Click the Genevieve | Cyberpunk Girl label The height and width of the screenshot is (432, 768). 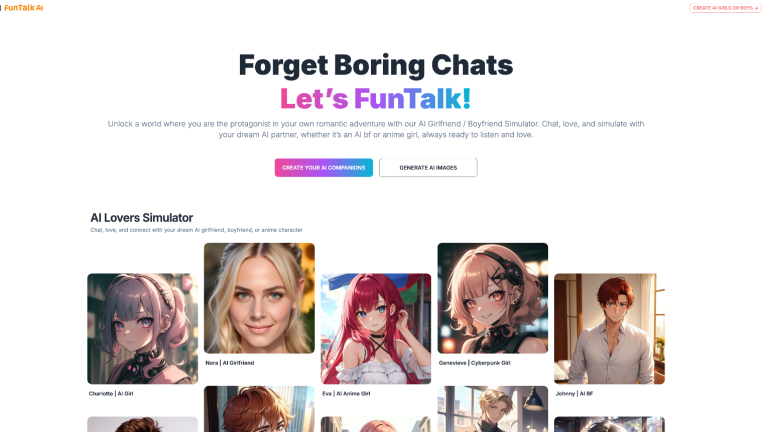474,363
